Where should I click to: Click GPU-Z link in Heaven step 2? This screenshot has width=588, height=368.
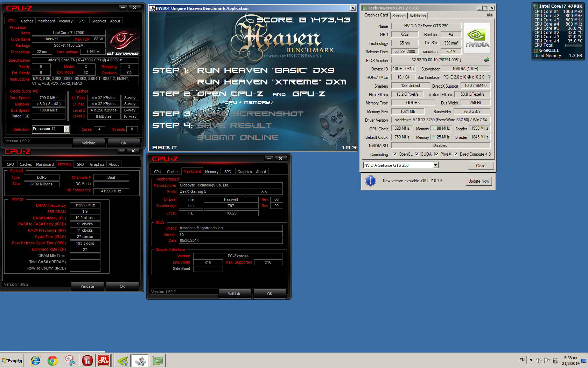tap(308, 94)
